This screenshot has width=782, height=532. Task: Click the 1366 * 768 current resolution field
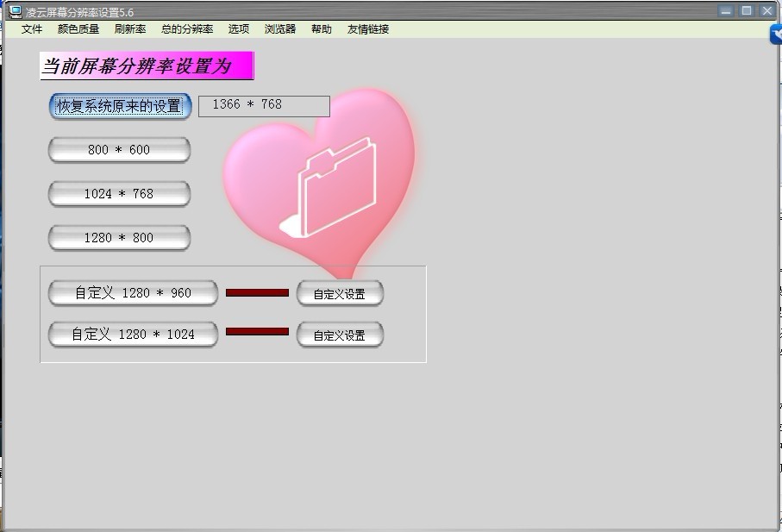click(264, 105)
